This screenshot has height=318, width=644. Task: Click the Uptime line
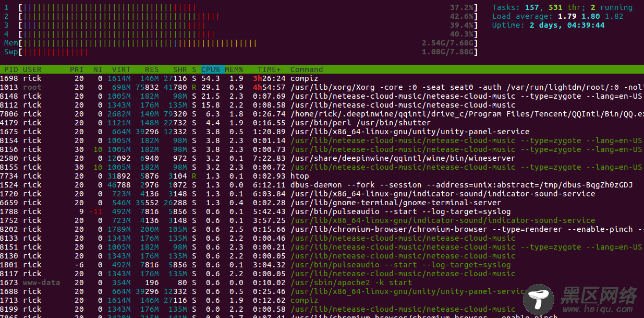click(549, 26)
